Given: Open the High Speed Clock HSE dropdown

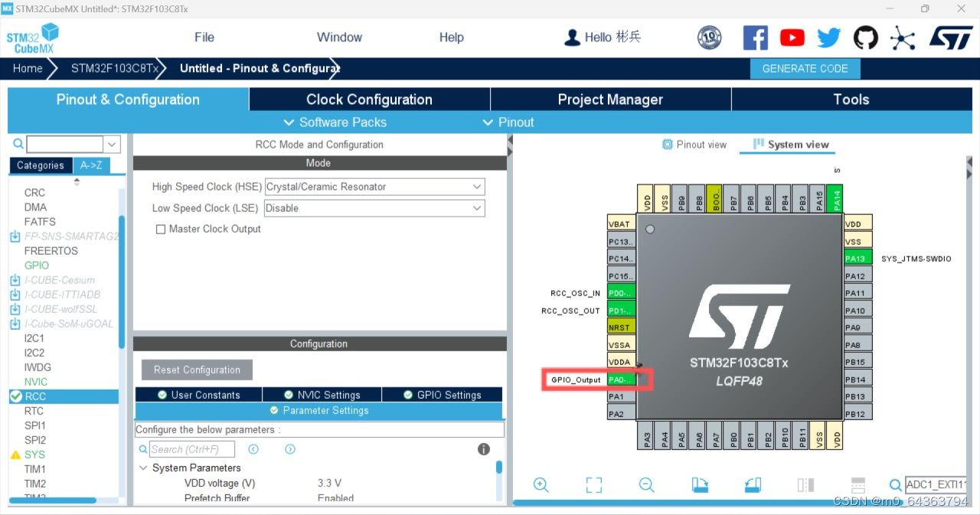Looking at the screenshot, I should pos(478,187).
